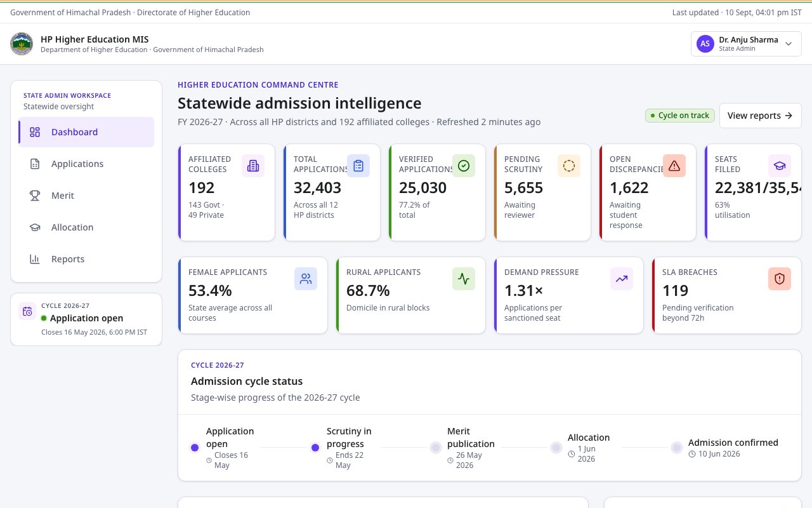Click the Application open stage marker

point(195,448)
